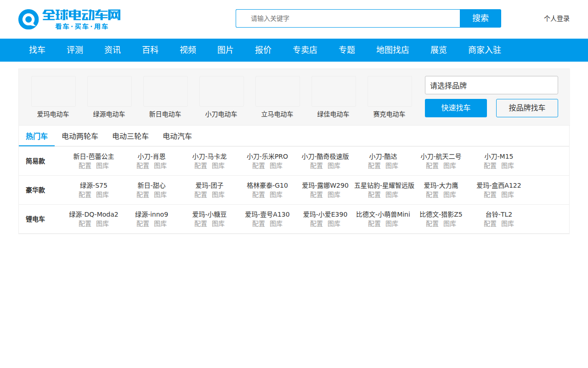Open the 新日电动车 brand logo thumbnail
588x368 pixels.
[x=165, y=92]
